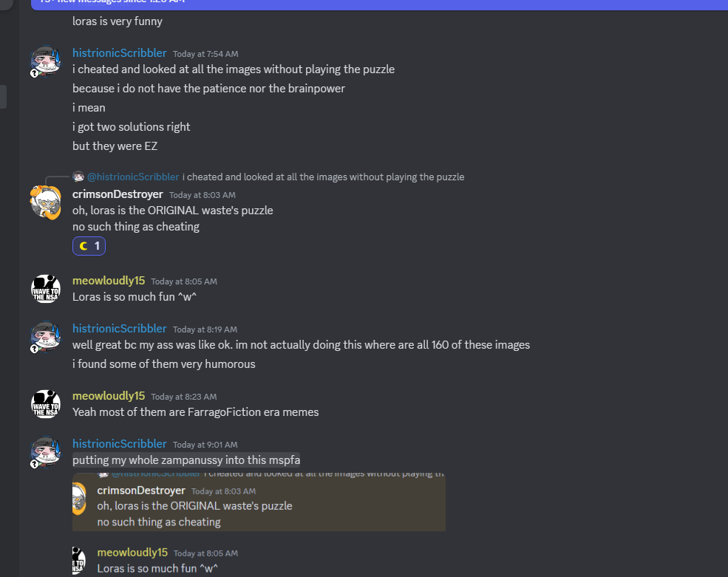Viewport: 728px width, 577px height.
Task: Click the "Today at 9:01 AM" timestamp
Action: click(205, 445)
